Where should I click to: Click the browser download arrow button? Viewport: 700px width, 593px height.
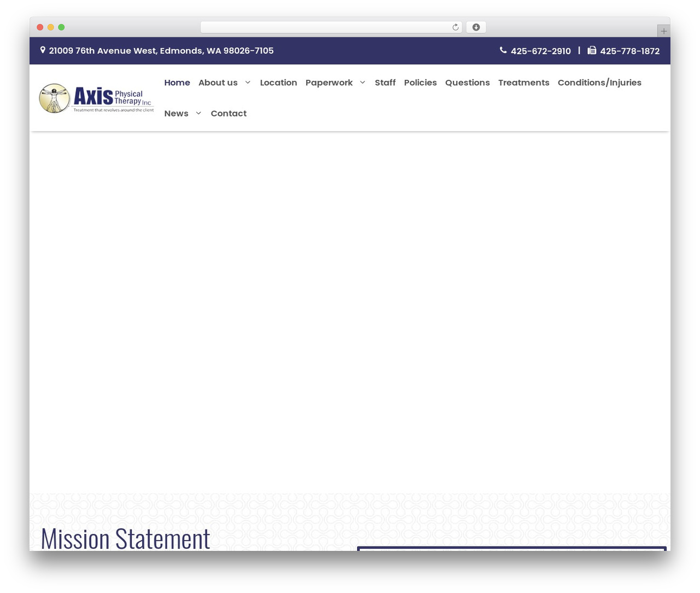476,27
